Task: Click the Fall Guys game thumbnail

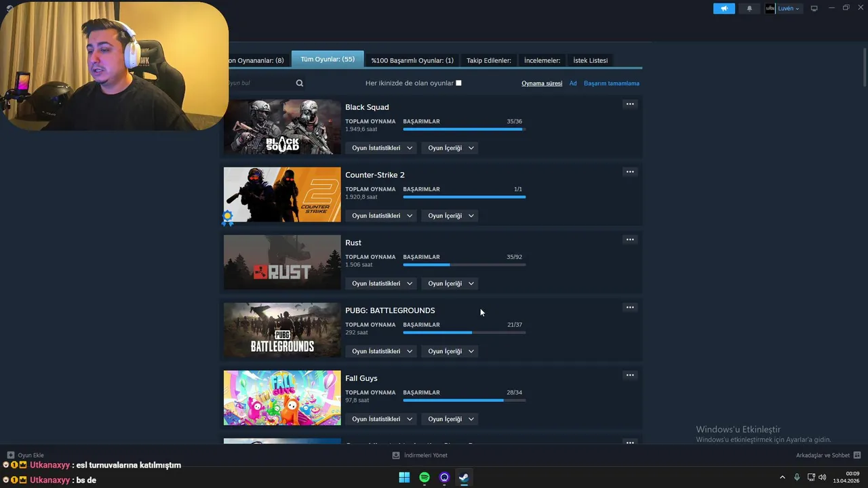Action: pyautogui.click(x=282, y=398)
